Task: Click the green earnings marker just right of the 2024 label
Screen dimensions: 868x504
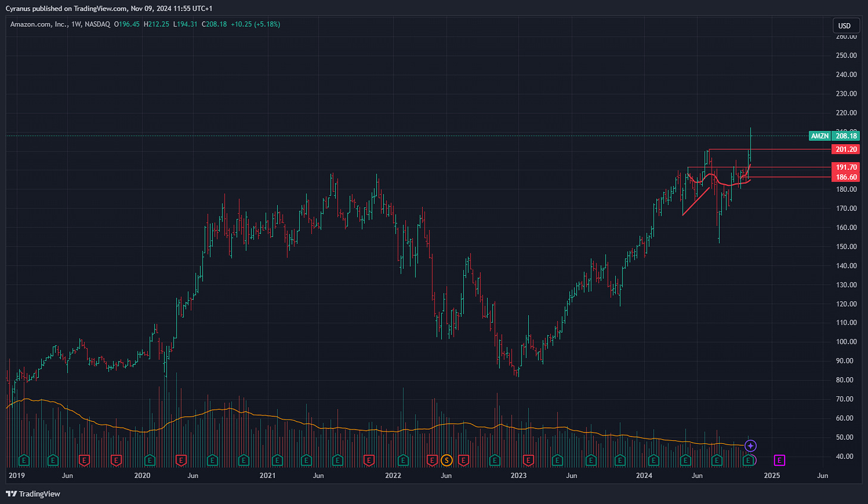Action: pos(654,460)
